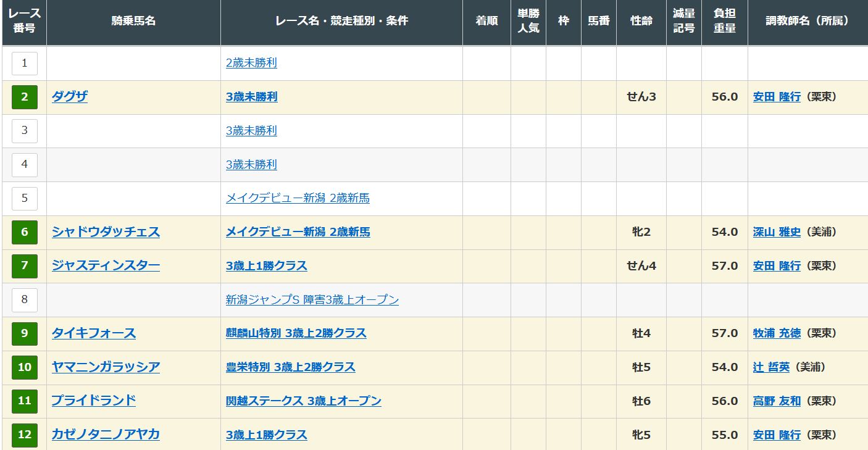Click the white race number 8 box
This screenshot has width=868, height=450.
(25, 300)
